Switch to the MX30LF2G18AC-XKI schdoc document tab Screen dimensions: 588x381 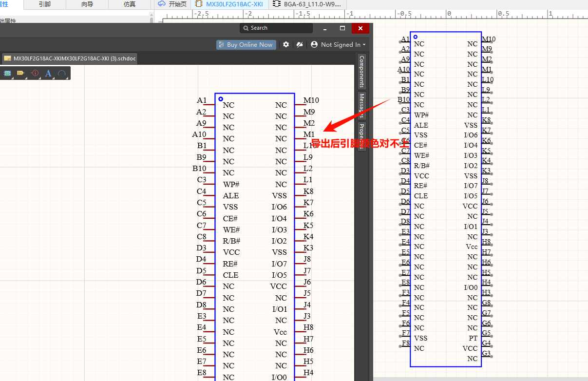coord(70,58)
